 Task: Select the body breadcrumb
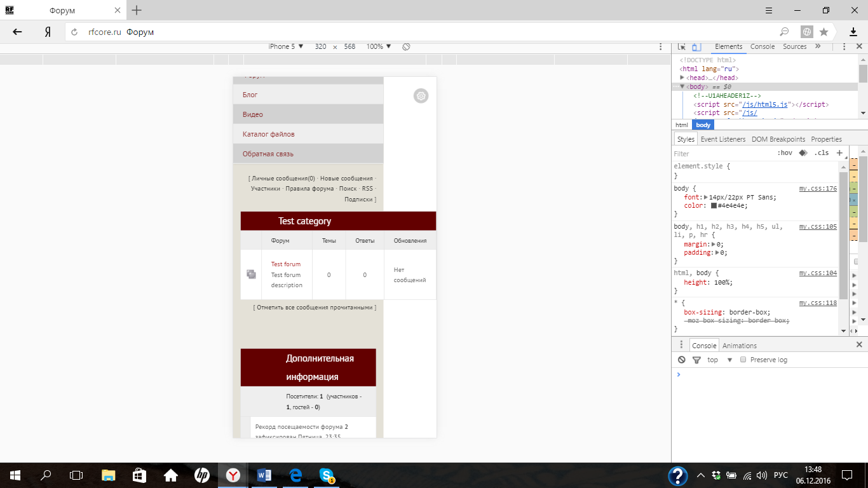(x=703, y=125)
